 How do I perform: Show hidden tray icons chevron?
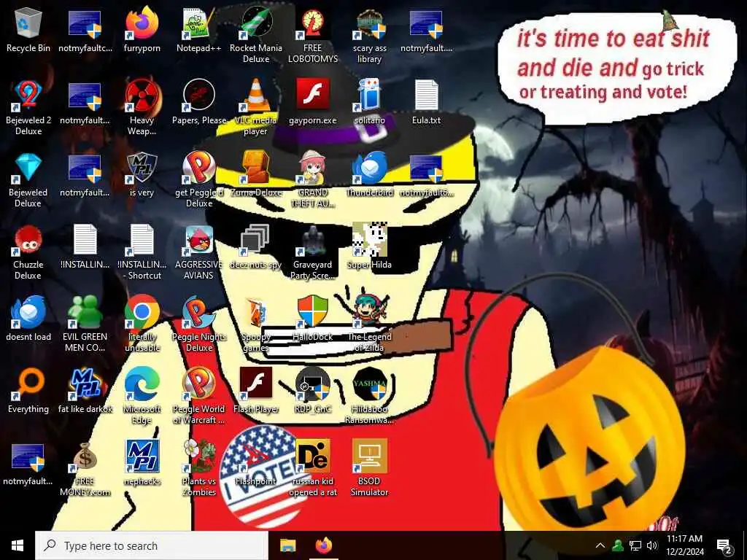pos(600,545)
